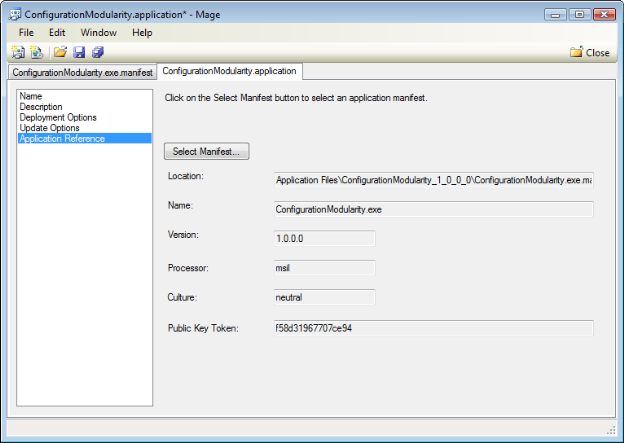Click the Save floppy disk icon
624x443 pixels.
[79, 52]
